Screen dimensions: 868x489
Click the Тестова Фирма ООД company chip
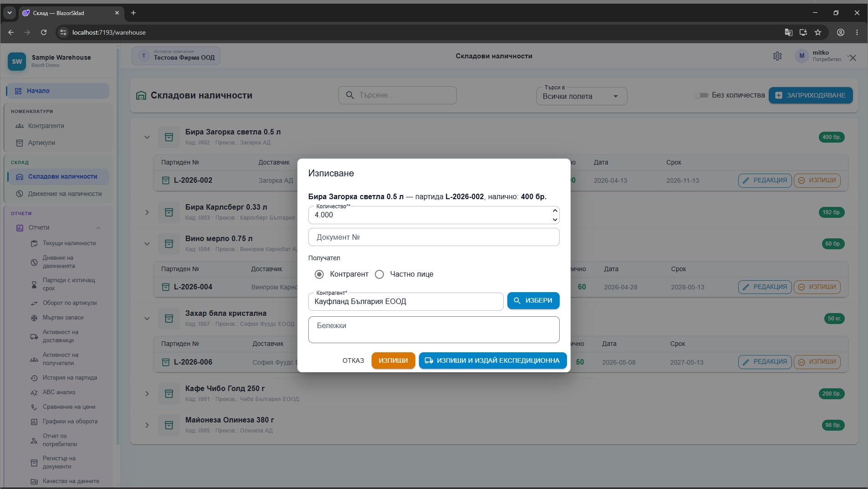[176, 56]
